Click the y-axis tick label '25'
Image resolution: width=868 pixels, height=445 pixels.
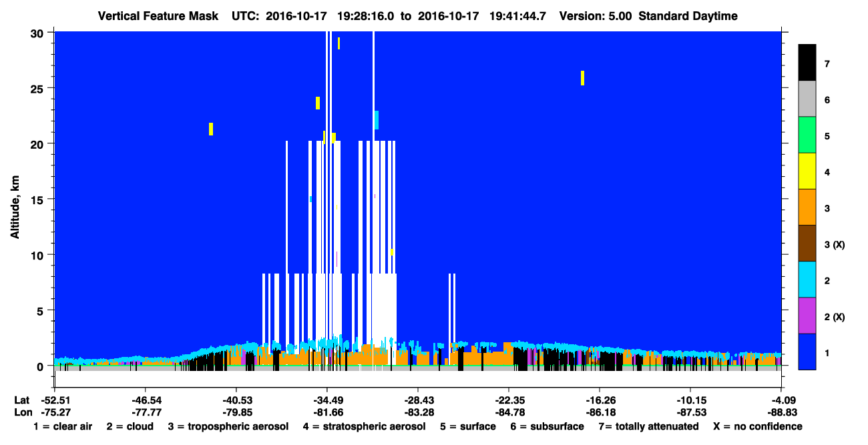pos(38,88)
